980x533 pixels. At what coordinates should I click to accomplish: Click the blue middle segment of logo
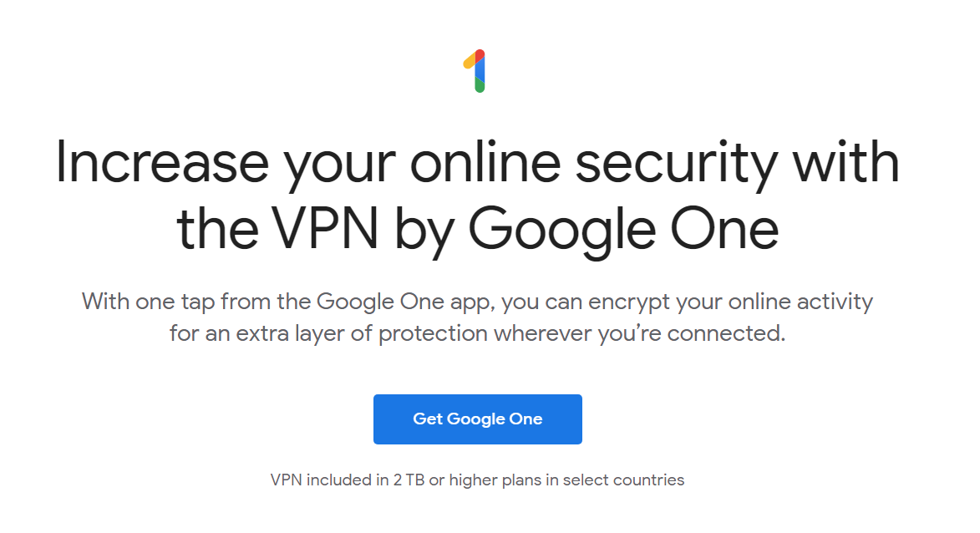(x=480, y=71)
